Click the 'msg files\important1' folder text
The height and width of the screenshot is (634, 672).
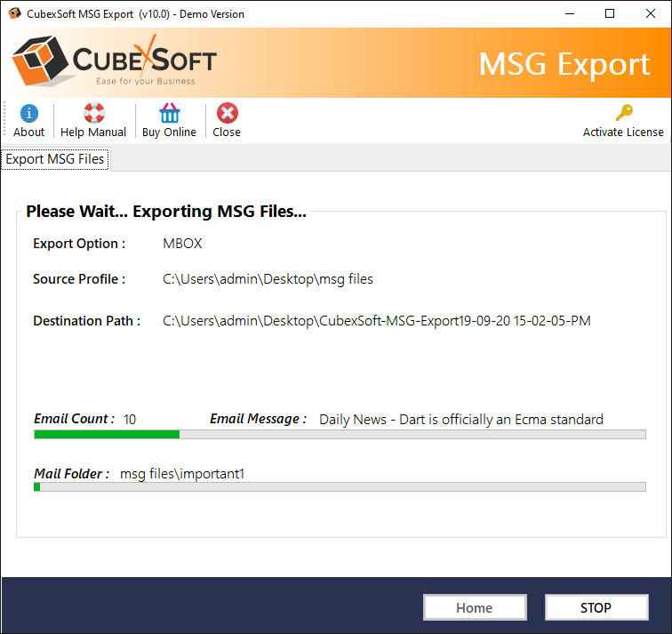point(182,474)
